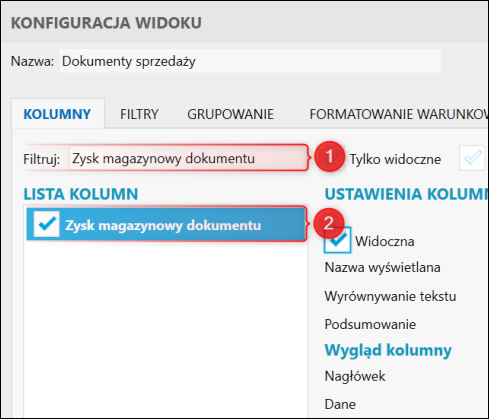The height and width of the screenshot is (419, 489).
Task: Click the Nazwa: label
Action: pyautogui.click(x=32, y=61)
